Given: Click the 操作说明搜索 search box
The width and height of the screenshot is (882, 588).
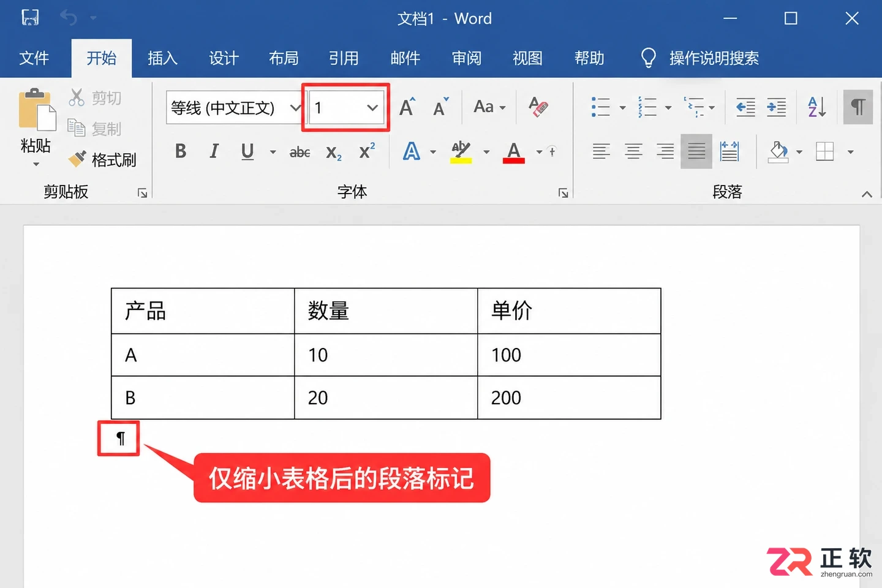Looking at the screenshot, I should [x=700, y=58].
